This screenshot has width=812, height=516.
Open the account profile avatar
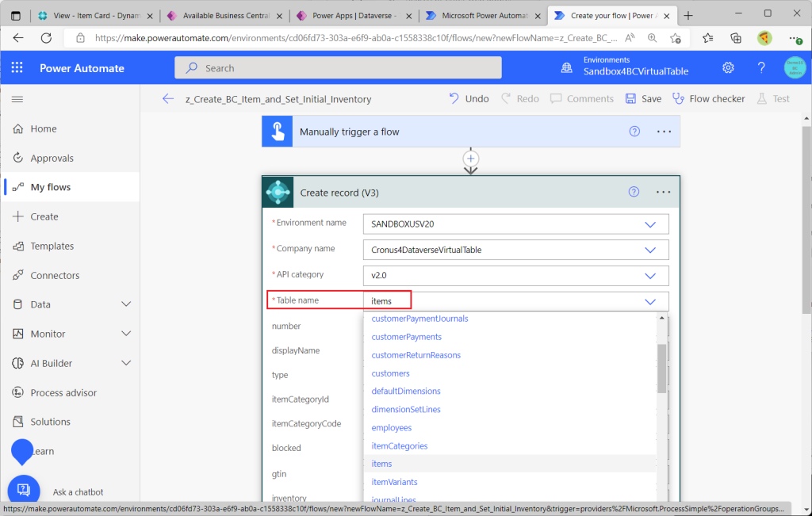point(795,68)
